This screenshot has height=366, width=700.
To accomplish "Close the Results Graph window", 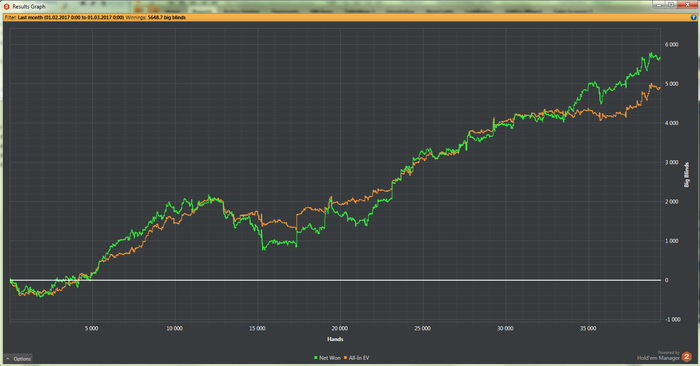I will point(687,4).
